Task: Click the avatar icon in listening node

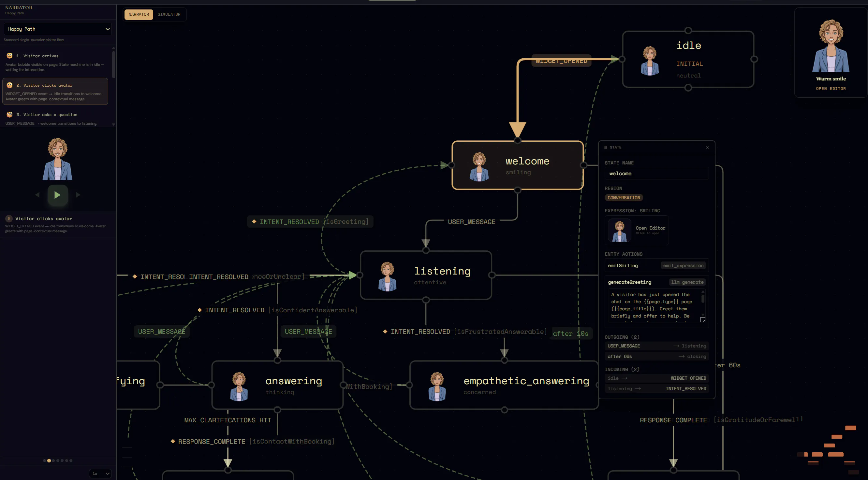Action: (x=387, y=276)
